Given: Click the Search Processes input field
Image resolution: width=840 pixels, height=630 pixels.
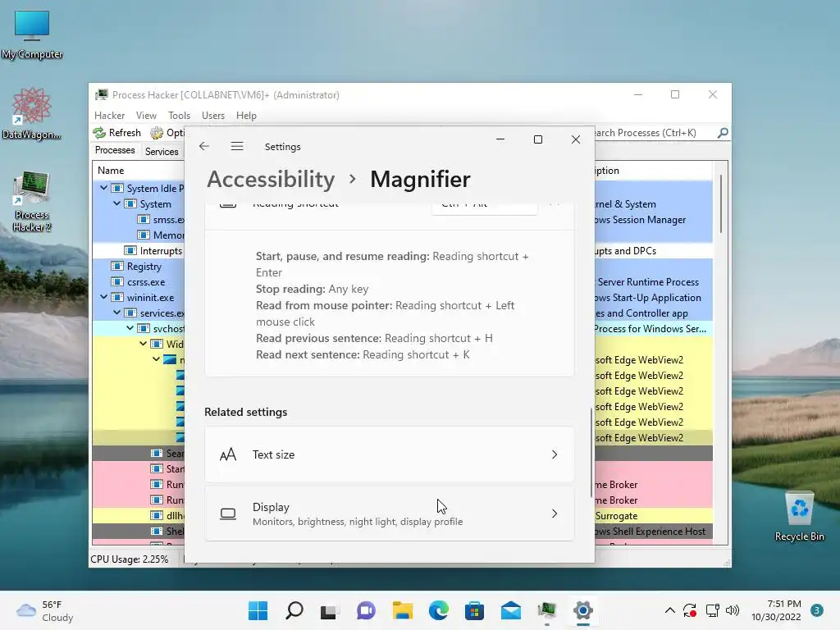Looking at the screenshot, I should pos(654,132).
